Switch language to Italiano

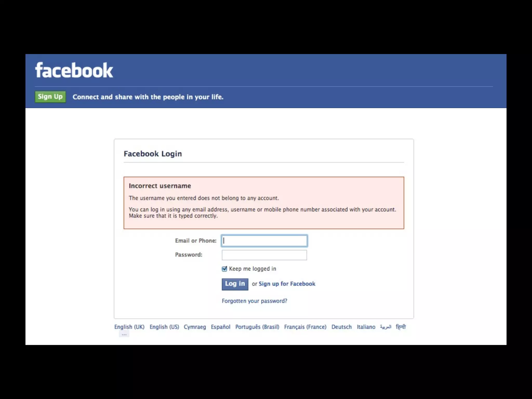point(366,327)
